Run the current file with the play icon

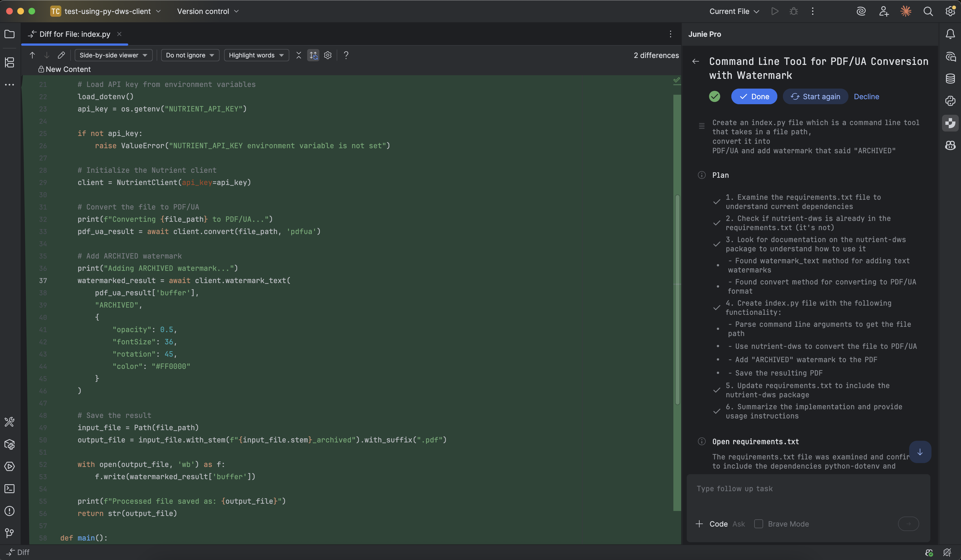[775, 11]
